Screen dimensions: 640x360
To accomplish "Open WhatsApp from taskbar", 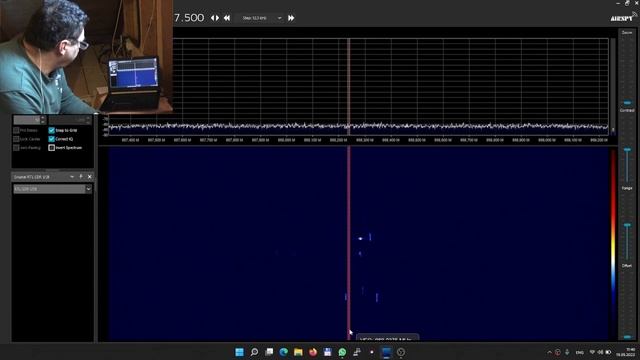I will click(342, 352).
